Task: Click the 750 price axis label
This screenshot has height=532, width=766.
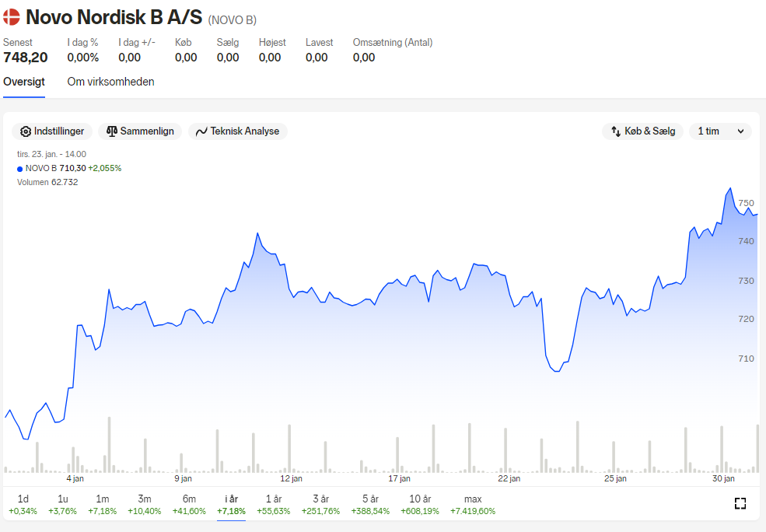Action: click(x=746, y=203)
